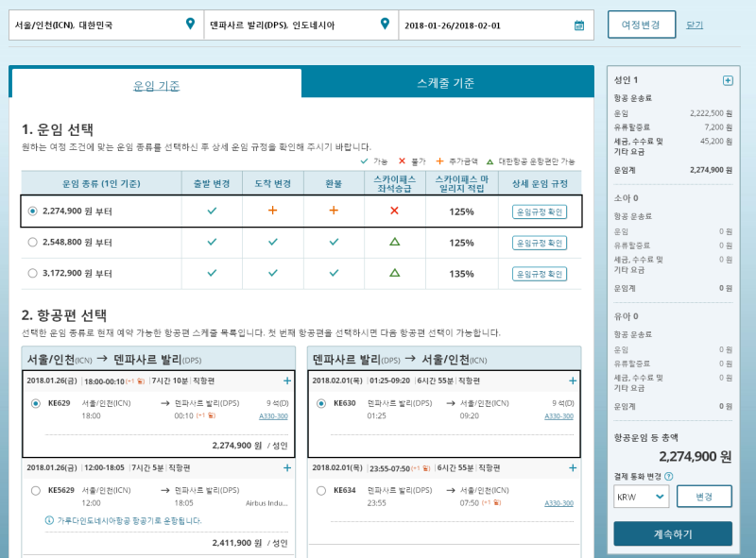
Task: Click the 출발 변경 checkmark in 3,172,900 원 row
Action: (212, 273)
